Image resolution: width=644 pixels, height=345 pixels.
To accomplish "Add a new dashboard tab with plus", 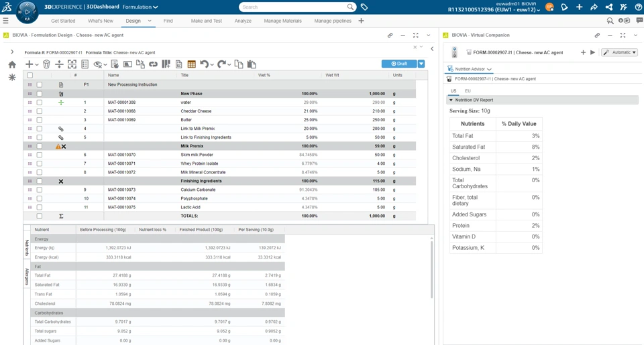I will (361, 21).
